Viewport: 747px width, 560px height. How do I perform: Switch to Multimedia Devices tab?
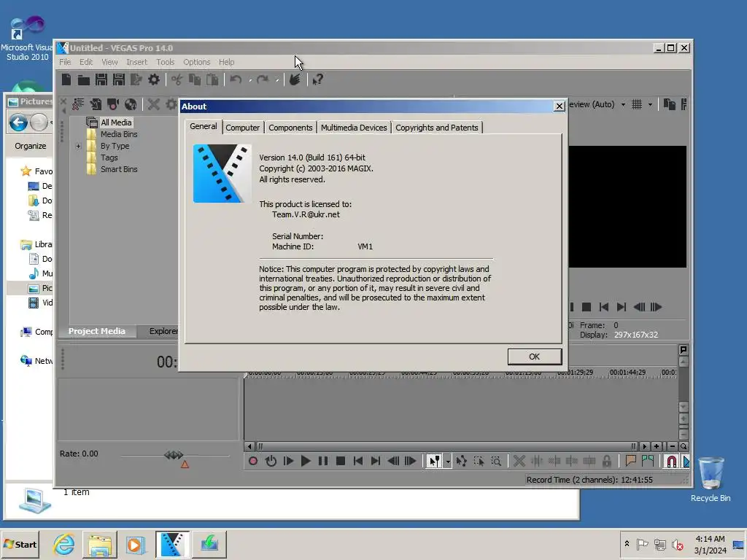tap(354, 128)
